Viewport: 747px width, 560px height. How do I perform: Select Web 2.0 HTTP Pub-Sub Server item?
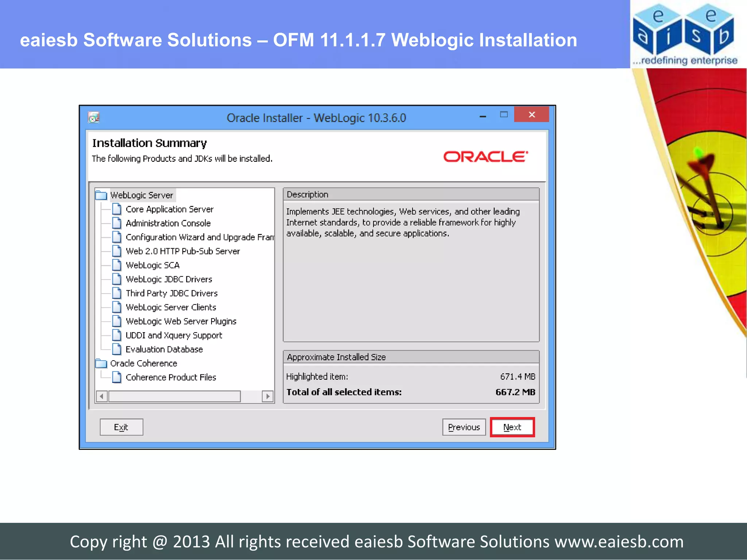pos(183,251)
